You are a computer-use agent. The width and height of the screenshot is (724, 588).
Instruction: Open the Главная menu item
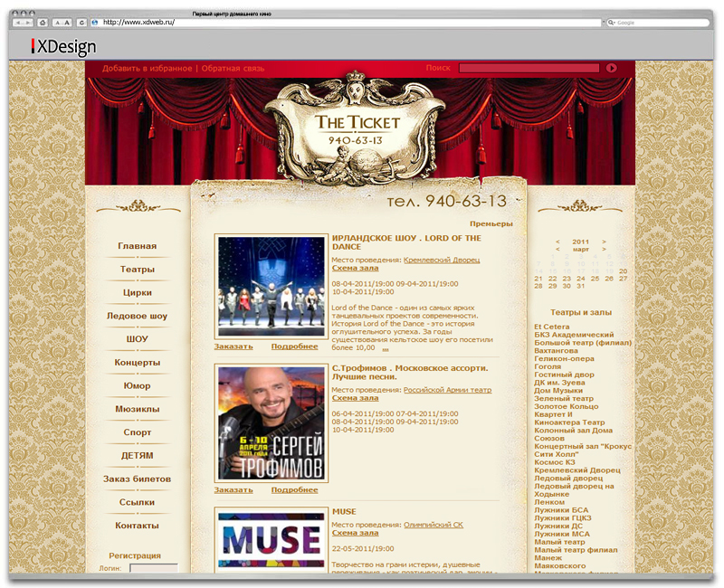point(138,246)
